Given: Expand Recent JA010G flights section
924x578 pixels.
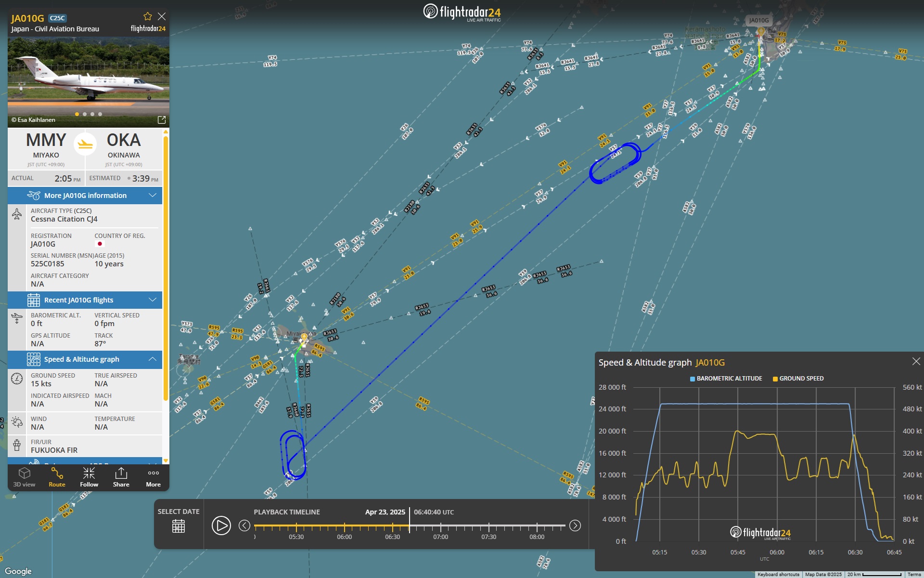Looking at the screenshot, I should 153,300.
